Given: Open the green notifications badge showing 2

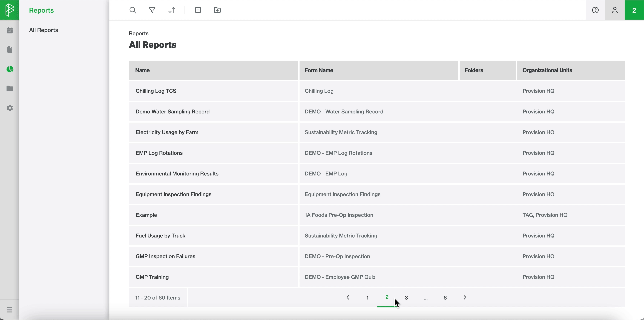Looking at the screenshot, I should (x=634, y=10).
